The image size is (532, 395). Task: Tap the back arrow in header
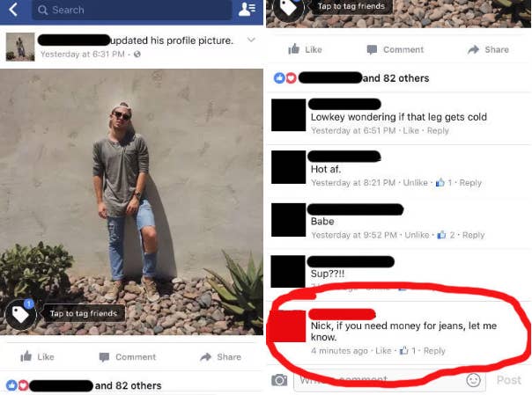(x=13, y=10)
